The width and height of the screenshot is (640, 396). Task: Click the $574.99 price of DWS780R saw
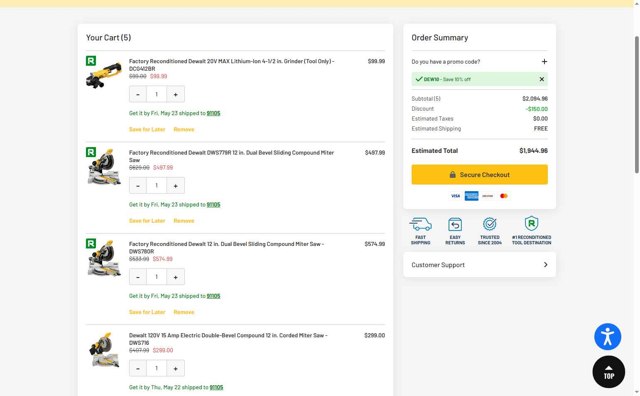coord(375,244)
